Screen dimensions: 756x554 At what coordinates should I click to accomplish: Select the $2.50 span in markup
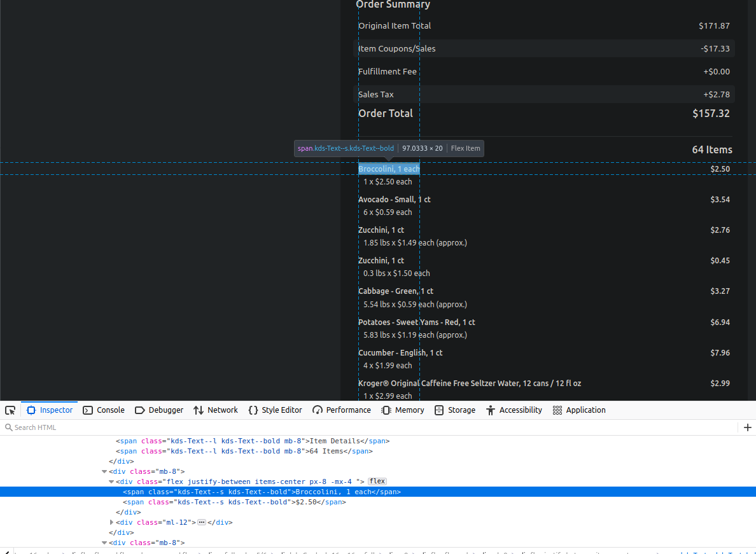[234, 502]
